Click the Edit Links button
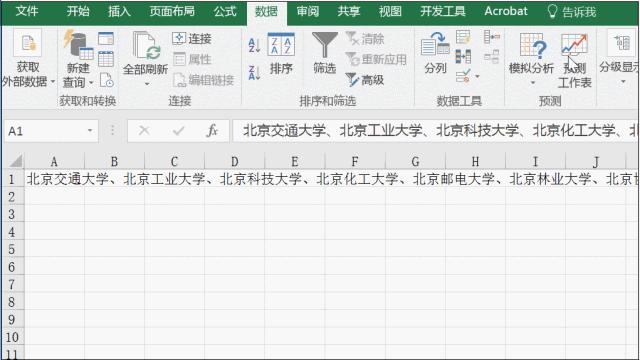 pyautogui.click(x=203, y=80)
